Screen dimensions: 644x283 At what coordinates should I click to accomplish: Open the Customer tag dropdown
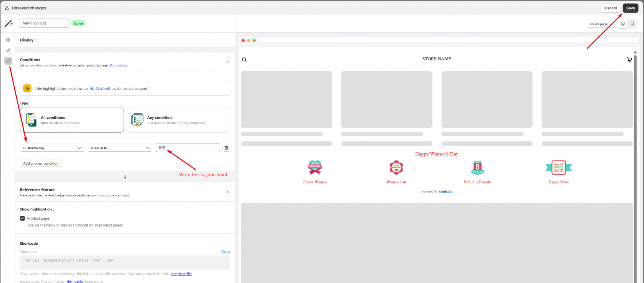[52, 148]
